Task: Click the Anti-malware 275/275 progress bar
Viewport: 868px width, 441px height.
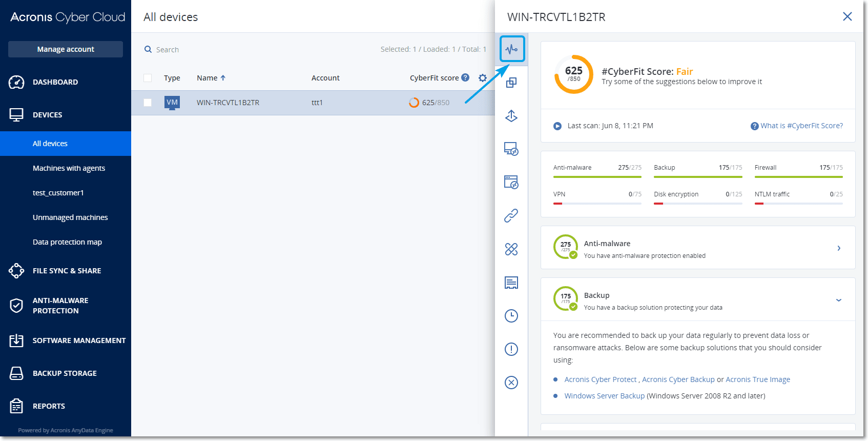Action: (597, 177)
